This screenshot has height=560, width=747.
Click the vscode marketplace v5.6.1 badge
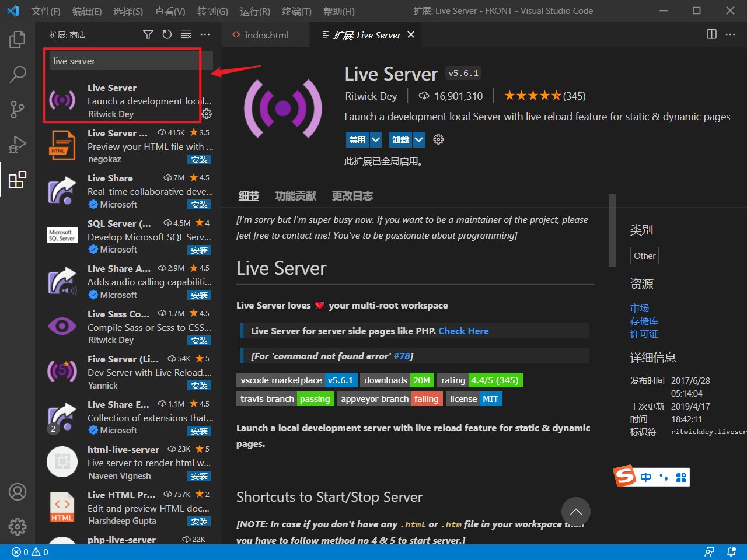(x=297, y=380)
